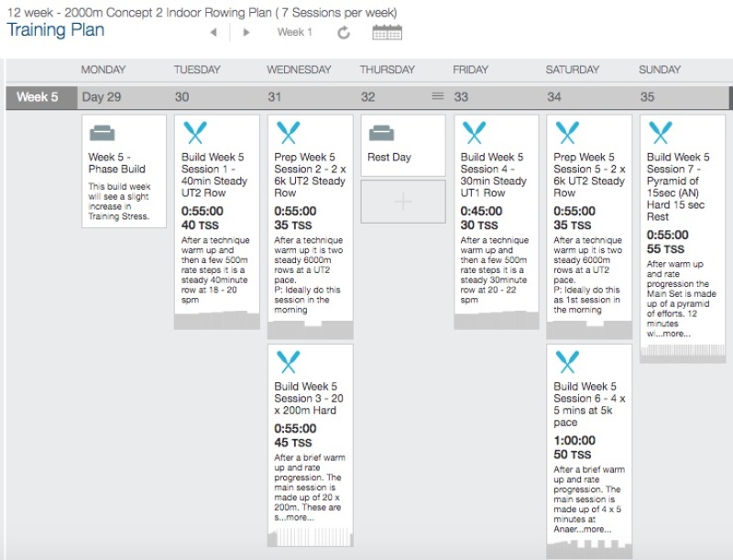
Task: Click the previous week arrow
Action: point(213,33)
